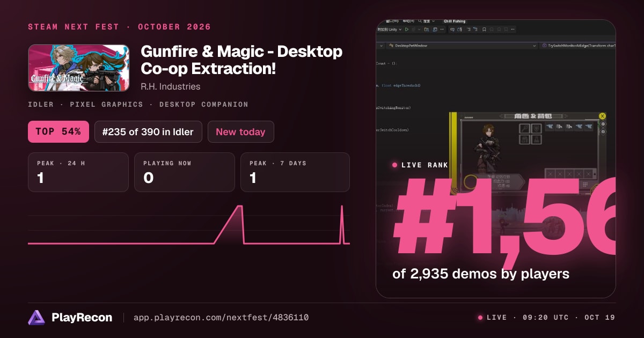The width and height of the screenshot is (644, 338).
Task: Select the Chill Fishing tab in the IDE
Action: point(455,21)
